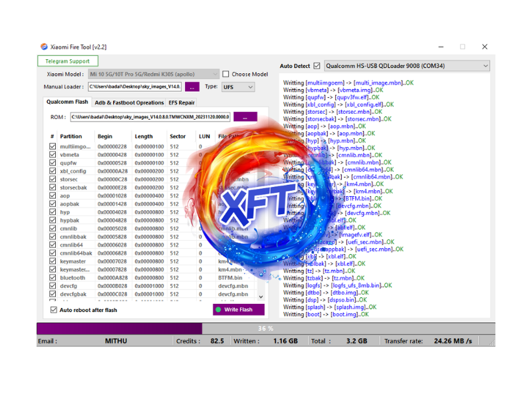The height and width of the screenshot is (399, 532).
Task: Toggle Auto reboot after flash
Action: pos(54,310)
